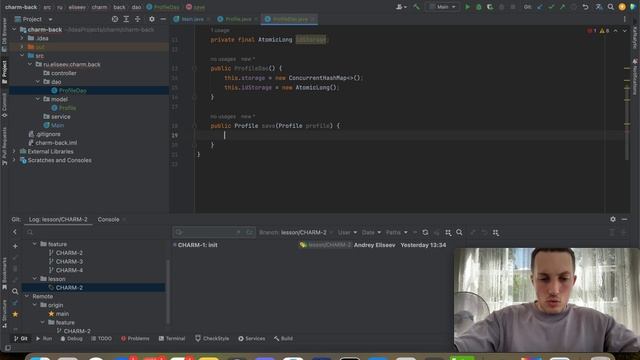
Task: Collapse all nodes in Project panel toolbar
Action: click(x=138, y=19)
